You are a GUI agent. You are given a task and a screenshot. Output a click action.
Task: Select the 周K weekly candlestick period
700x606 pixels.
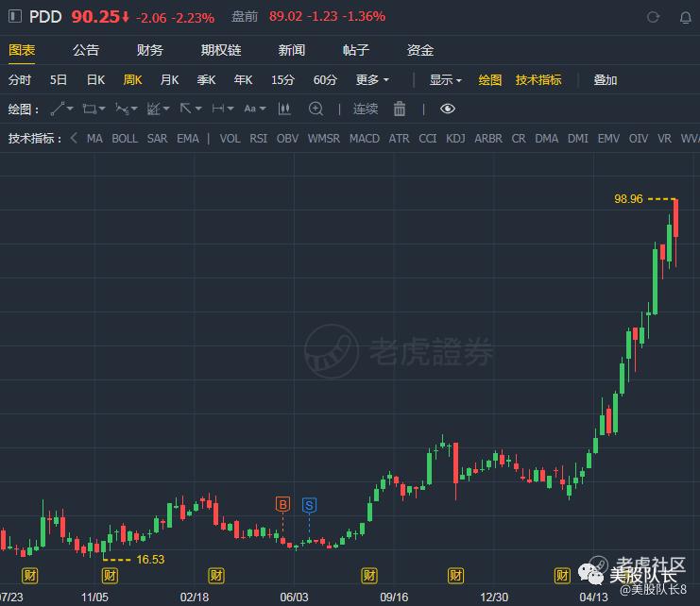[132, 80]
